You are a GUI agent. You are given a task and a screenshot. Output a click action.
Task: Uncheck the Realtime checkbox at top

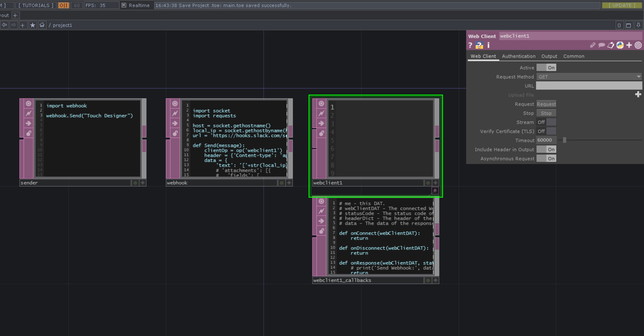pos(124,5)
